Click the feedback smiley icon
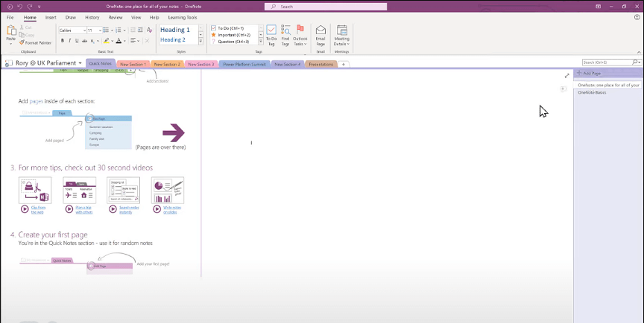 pos(637,17)
